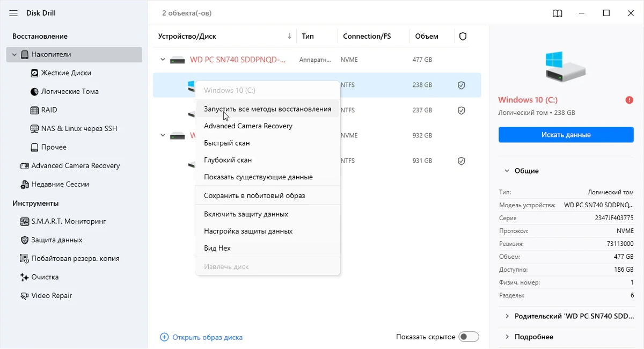Image resolution: width=644 pixels, height=349 pixels.
Task: Choose Глубокий скан from context menu
Action: 268,160
